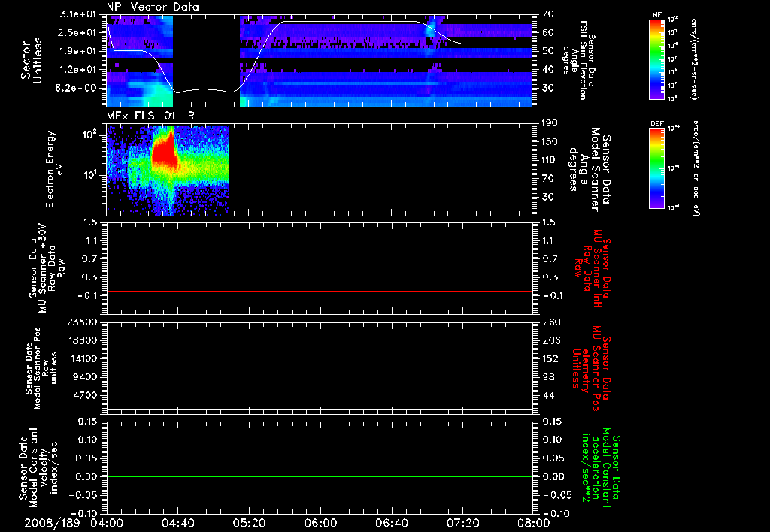
Task: Click the NF color bar
Action: (x=657, y=59)
